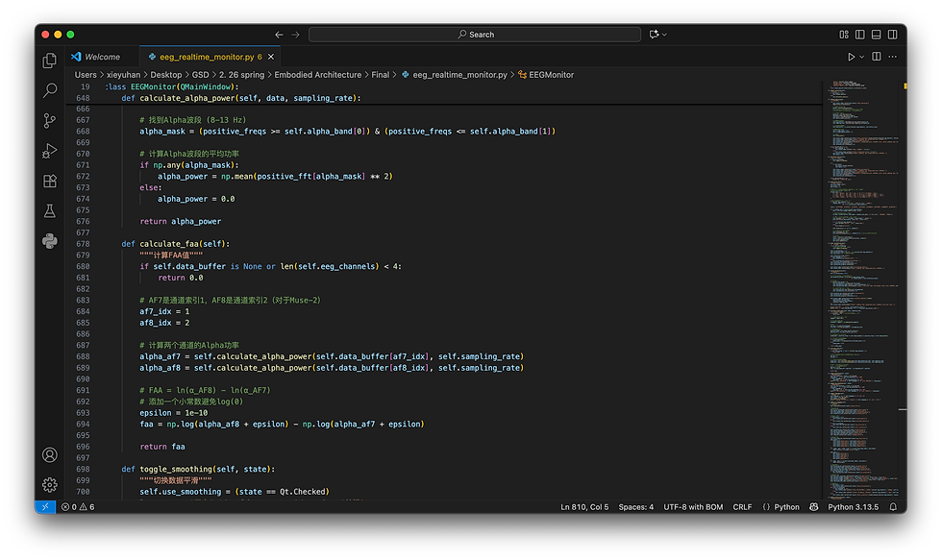Switch to the Welcome tab
The image size is (942, 560).
pos(102,57)
